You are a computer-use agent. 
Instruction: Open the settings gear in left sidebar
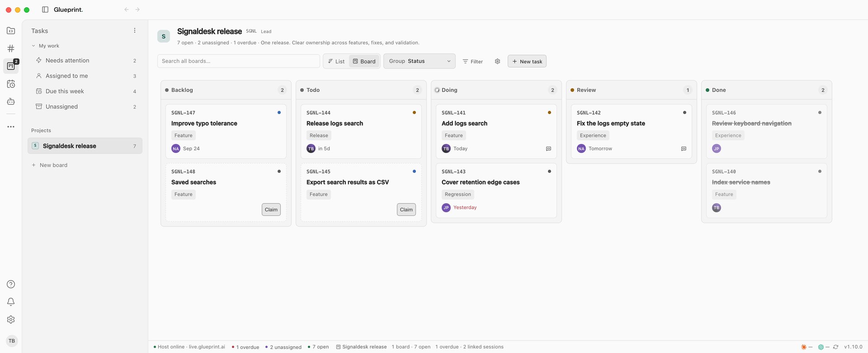tap(11, 320)
